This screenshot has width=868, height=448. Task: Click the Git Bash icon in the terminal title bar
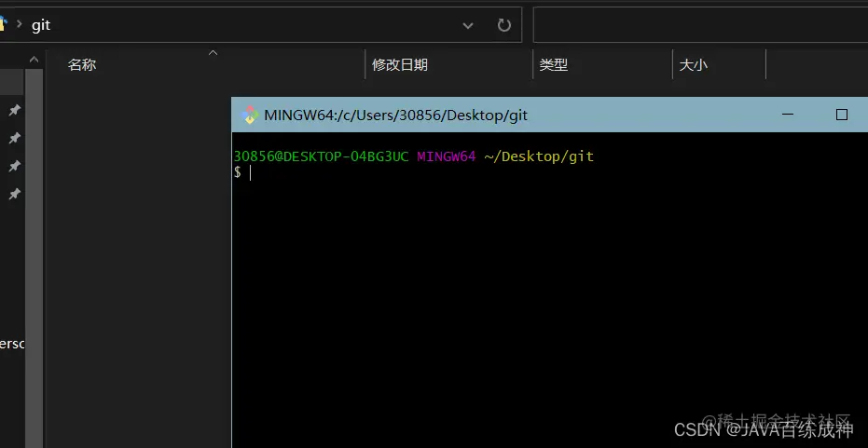pos(250,115)
